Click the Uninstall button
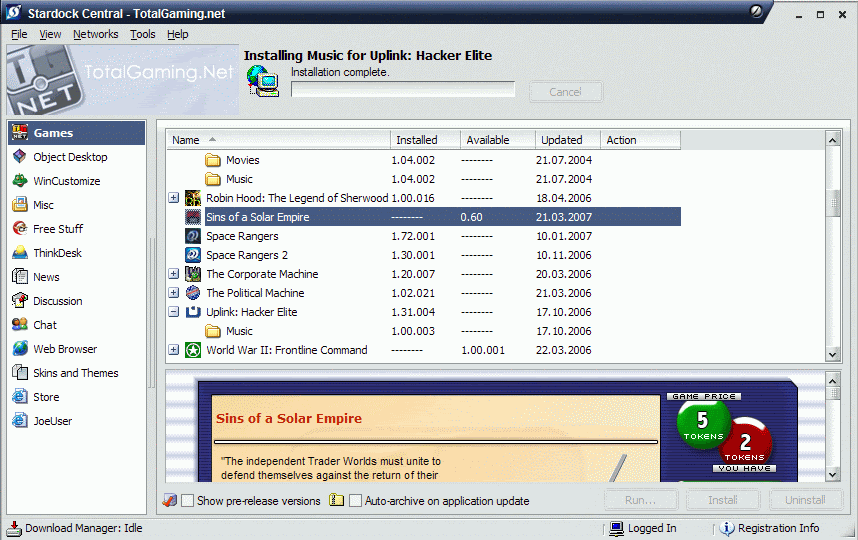858x540 pixels. (x=805, y=500)
